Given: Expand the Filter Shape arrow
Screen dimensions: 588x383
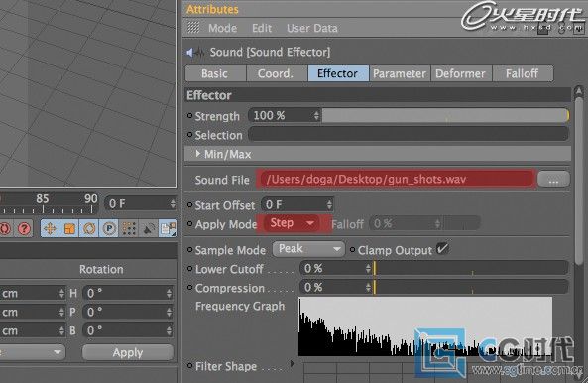Looking at the screenshot, I should [293, 363].
